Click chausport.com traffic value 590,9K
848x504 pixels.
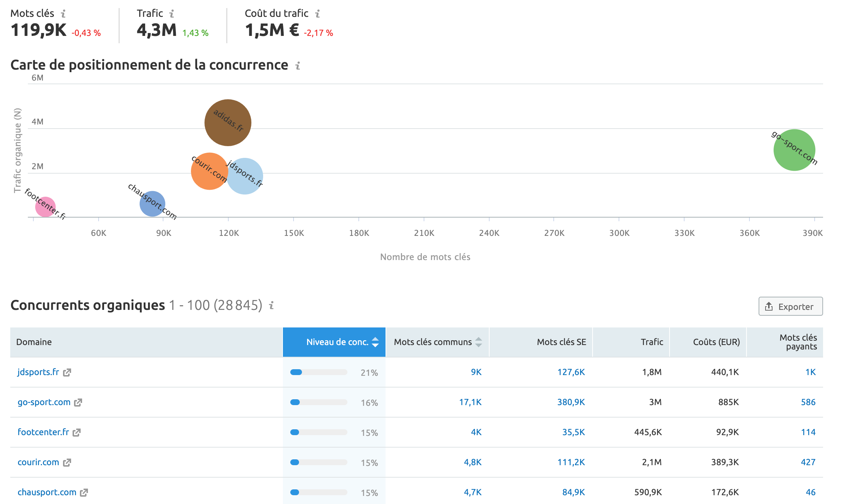point(648,492)
